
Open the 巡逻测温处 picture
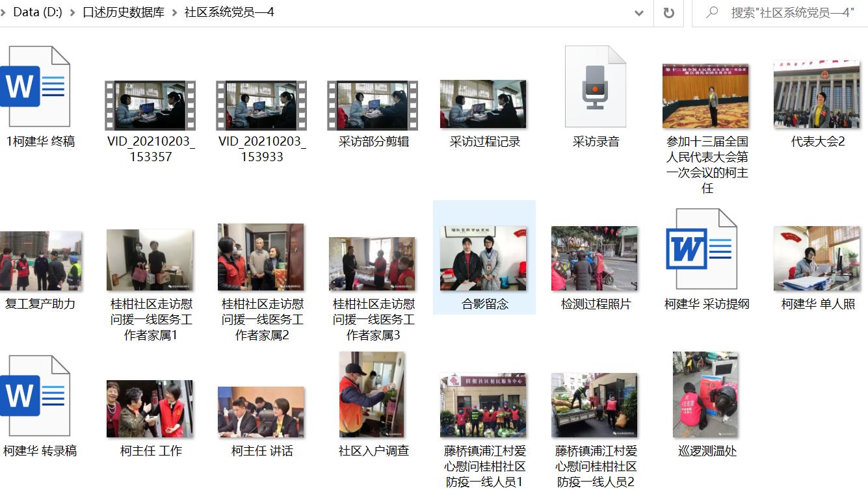coord(706,395)
